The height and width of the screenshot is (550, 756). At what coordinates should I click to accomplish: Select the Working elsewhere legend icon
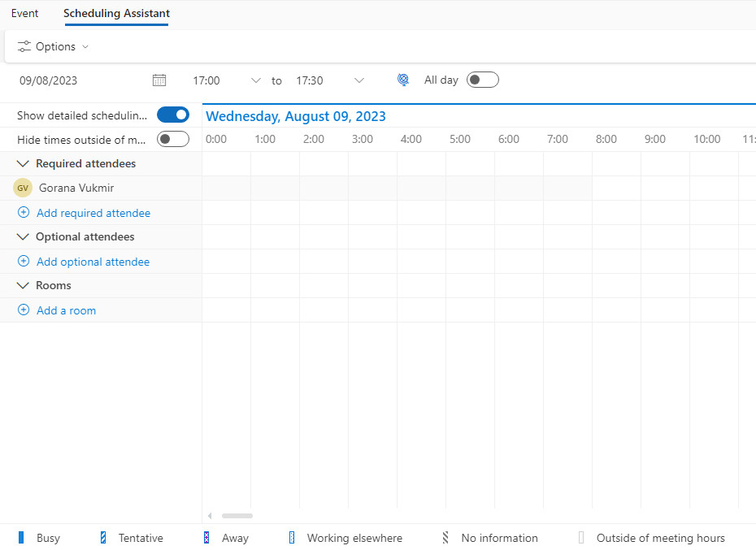point(291,538)
